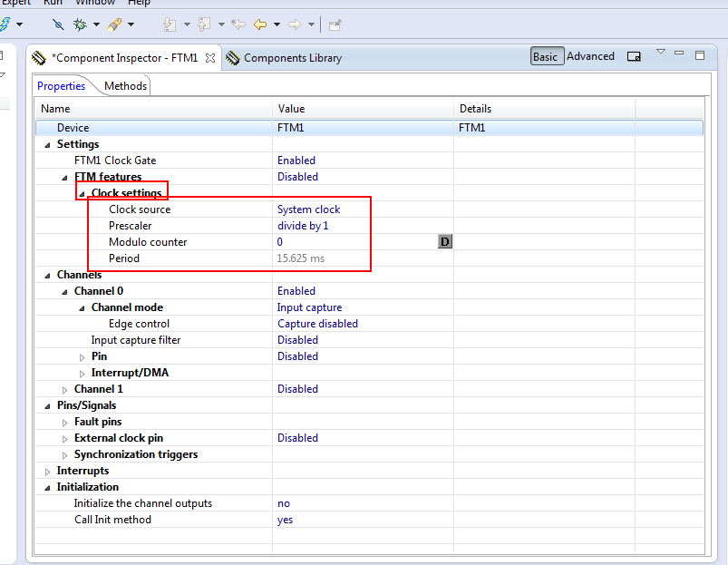Click the Pin Editor toolbar icon
This screenshot has width=728, height=565.
click(x=335, y=24)
